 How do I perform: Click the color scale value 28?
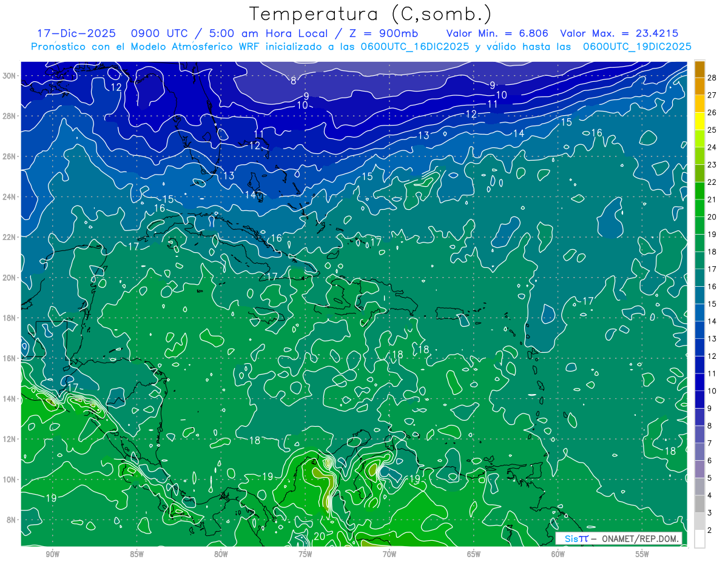pos(712,77)
